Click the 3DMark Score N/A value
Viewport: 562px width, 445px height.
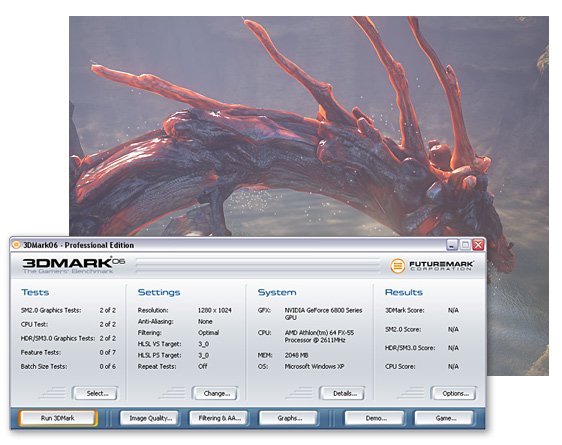[453, 310]
